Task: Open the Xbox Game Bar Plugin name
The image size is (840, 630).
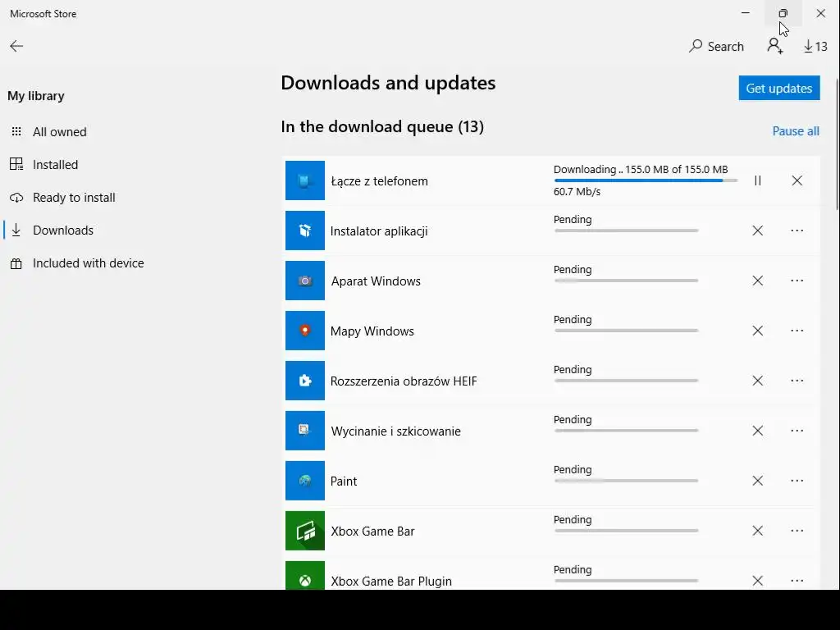Action: 391,582
